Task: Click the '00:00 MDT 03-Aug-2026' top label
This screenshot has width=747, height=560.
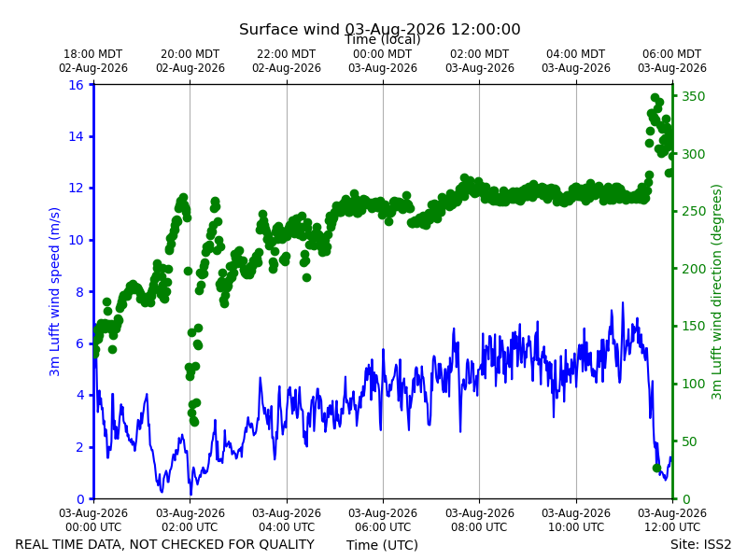Action: pos(383,61)
